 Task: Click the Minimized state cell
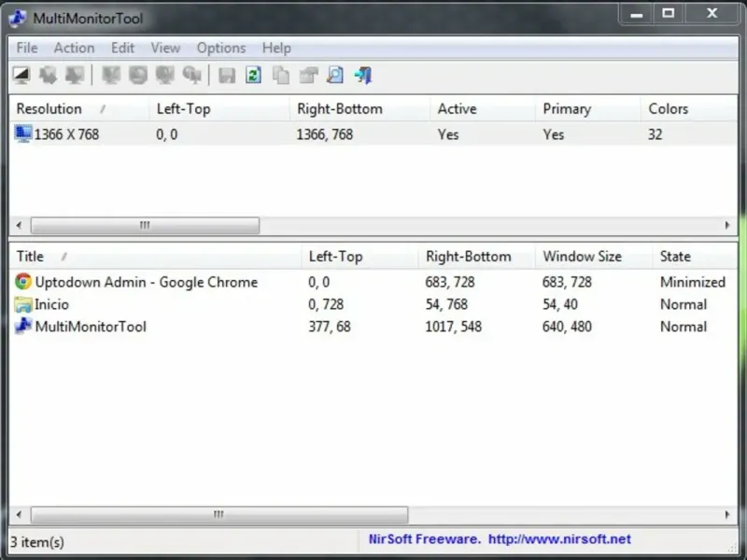point(693,282)
